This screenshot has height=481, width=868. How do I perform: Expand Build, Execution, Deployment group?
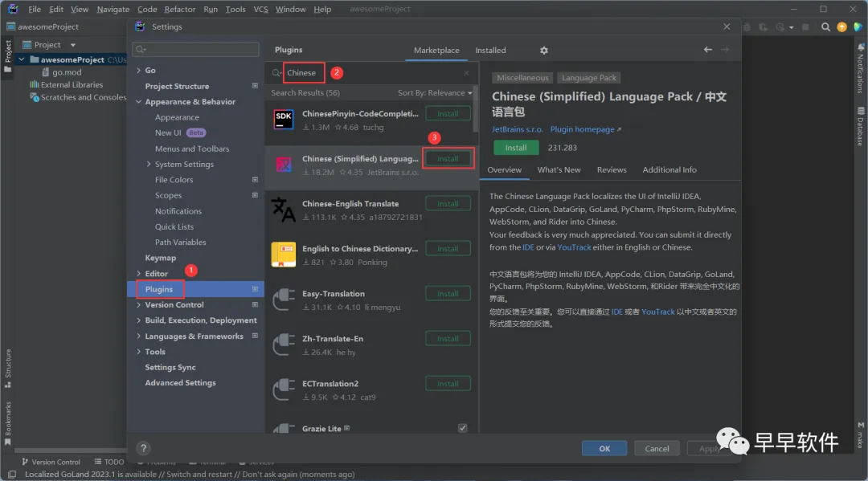click(138, 320)
